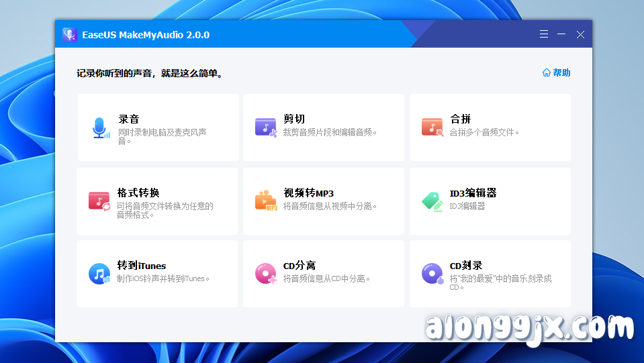
Task: Select the 录音 title text
Action: (x=129, y=119)
